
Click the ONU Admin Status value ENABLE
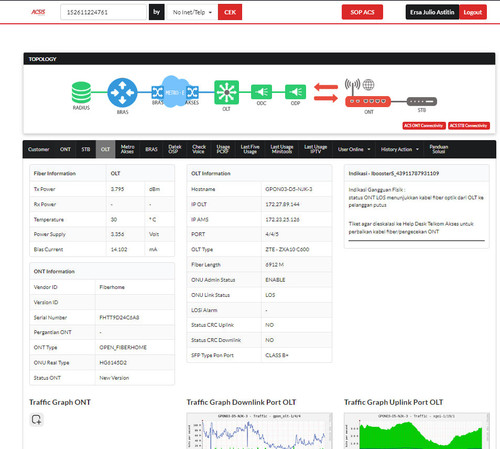click(x=275, y=280)
